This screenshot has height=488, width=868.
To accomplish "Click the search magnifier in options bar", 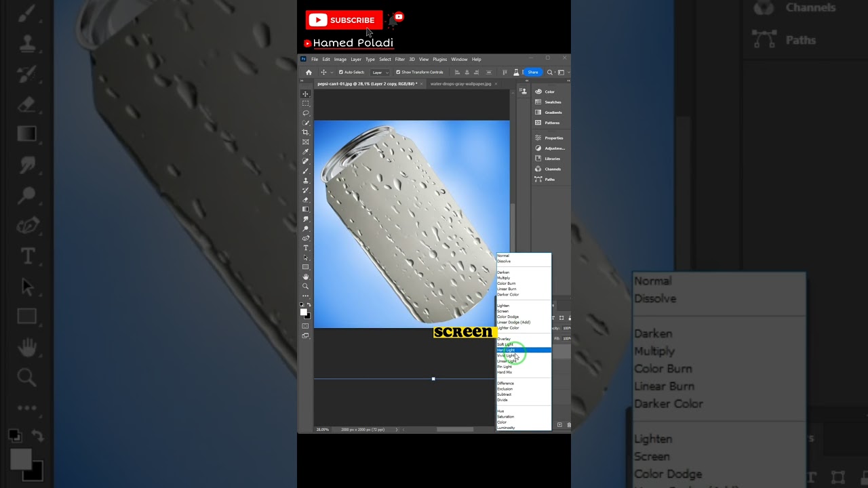I will (550, 72).
